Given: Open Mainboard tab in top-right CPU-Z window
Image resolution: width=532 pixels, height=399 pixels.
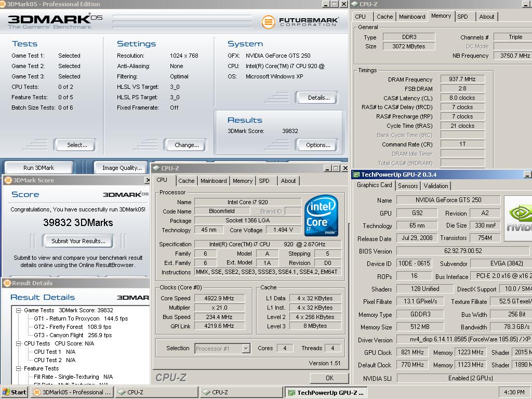Looking at the screenshot, I should point(412,17).
